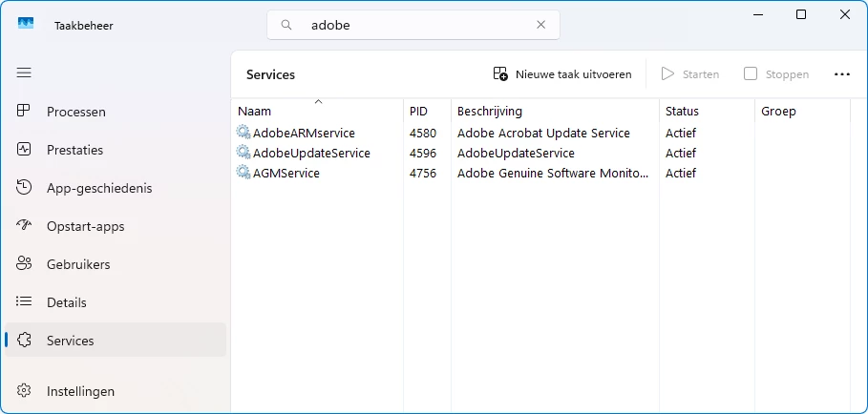The height and width of the screenshot is (414, 868).
Task: Select the AdobeARMservice row name
Action: 304,134
